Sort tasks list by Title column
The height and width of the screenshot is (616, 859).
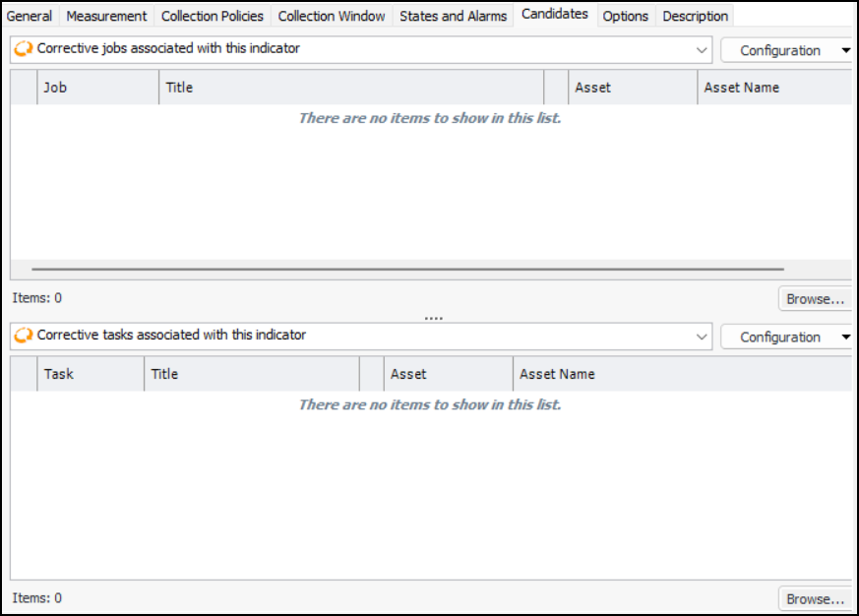click(252, 374)
